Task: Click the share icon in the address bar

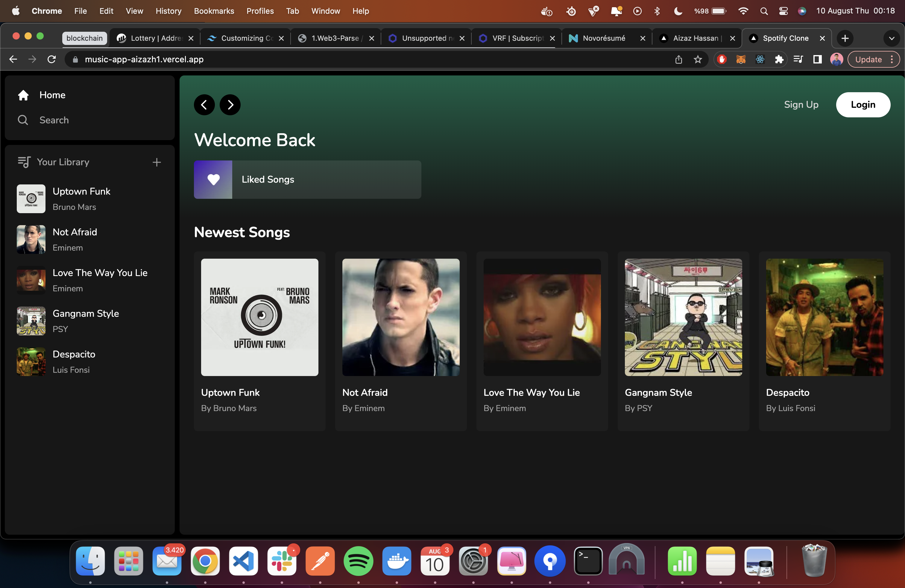Action: [679, 59]
